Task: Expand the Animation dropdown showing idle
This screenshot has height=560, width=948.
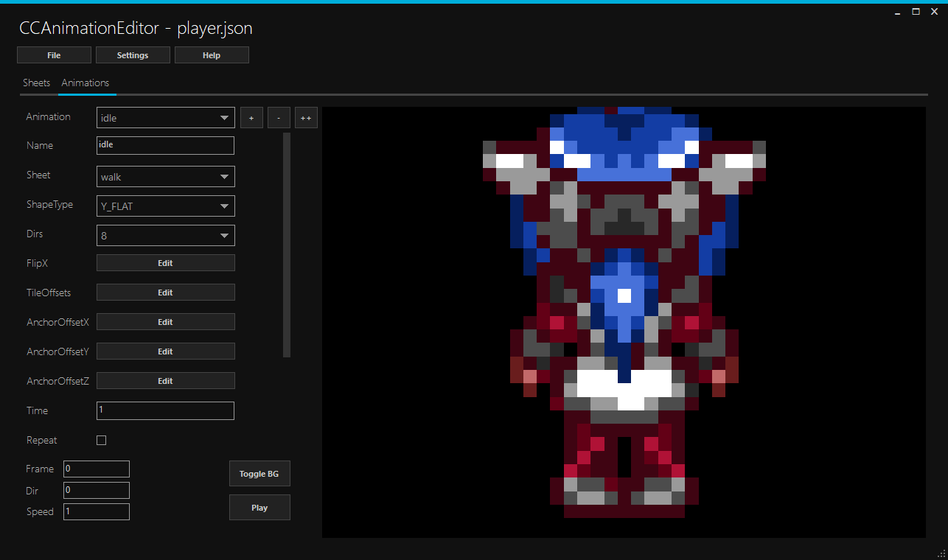Action: 166,118
